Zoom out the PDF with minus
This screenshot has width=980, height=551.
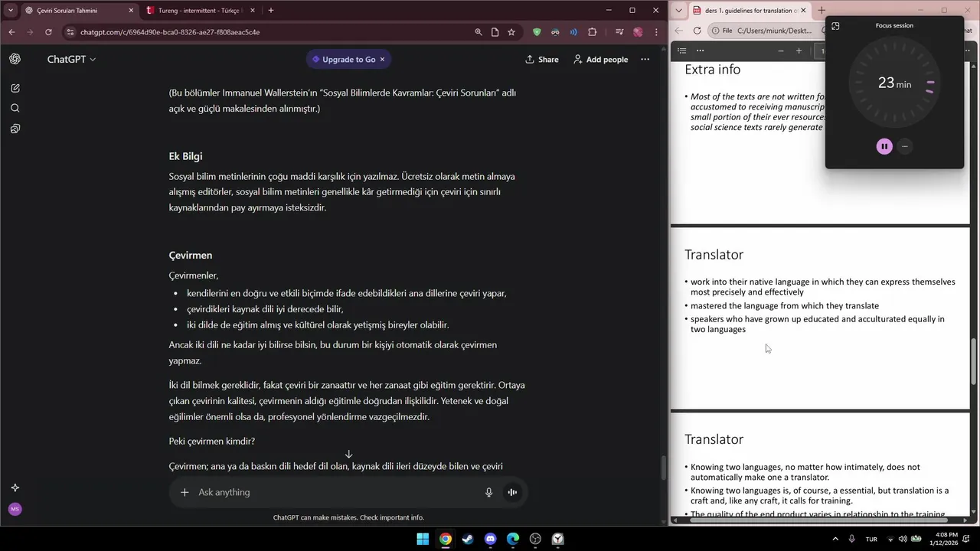pyautogui.click(x=780, y=51)
